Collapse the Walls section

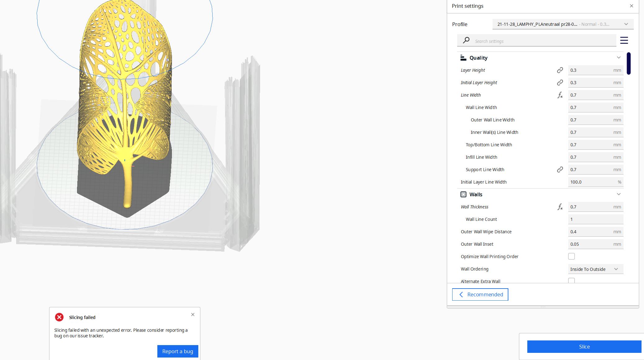tap(619, 194)
